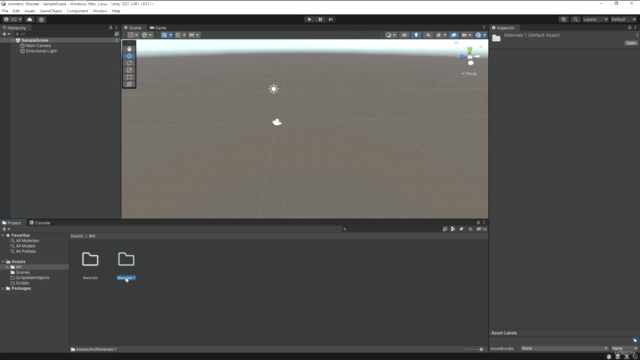Screen dimensions: 640x360
Task: Open the Layers dropdown
Action: (595, 19)
